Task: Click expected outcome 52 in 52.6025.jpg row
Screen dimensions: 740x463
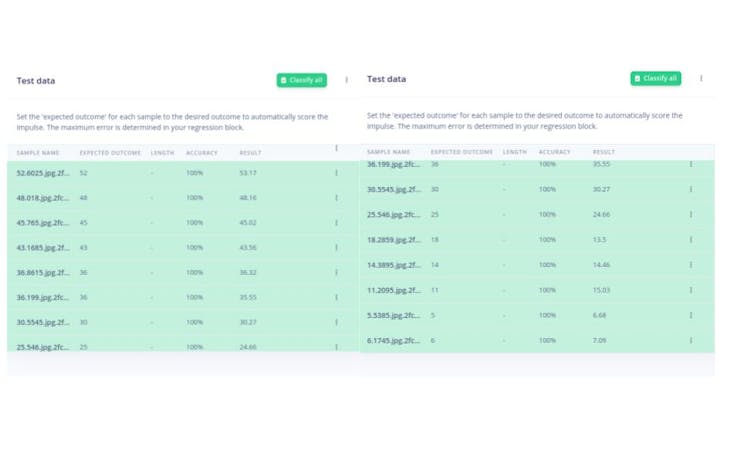Action: point(84,173)
